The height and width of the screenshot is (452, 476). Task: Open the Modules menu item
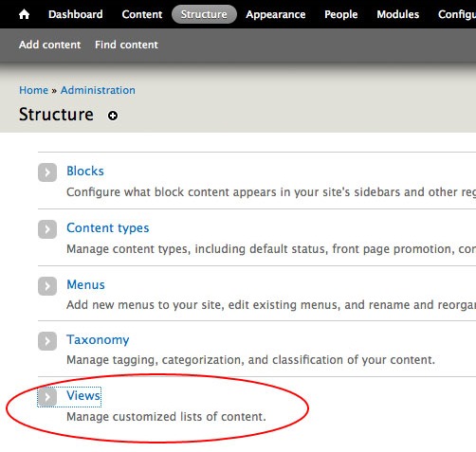click(x=398, y=14)
